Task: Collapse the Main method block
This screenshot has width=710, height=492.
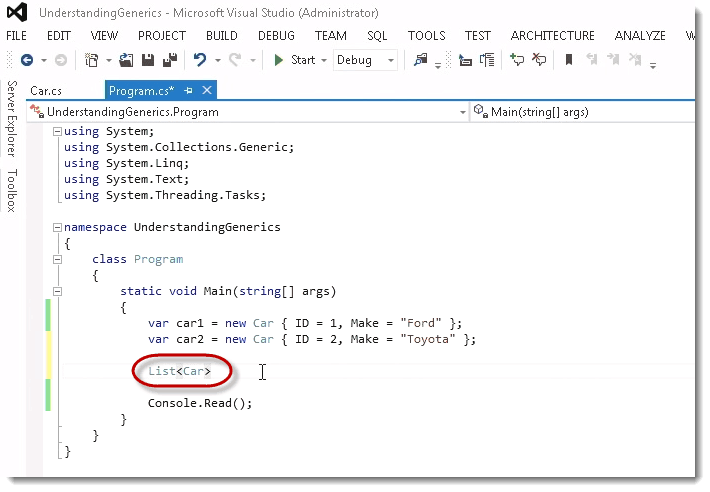Action: click(57, 291)
